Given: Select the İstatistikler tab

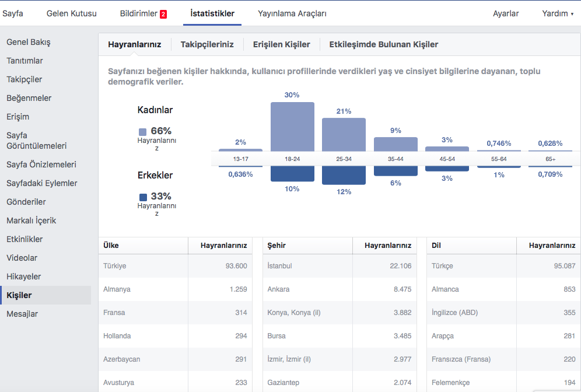Looking at the screenshot, I should (x=212, y=13).
